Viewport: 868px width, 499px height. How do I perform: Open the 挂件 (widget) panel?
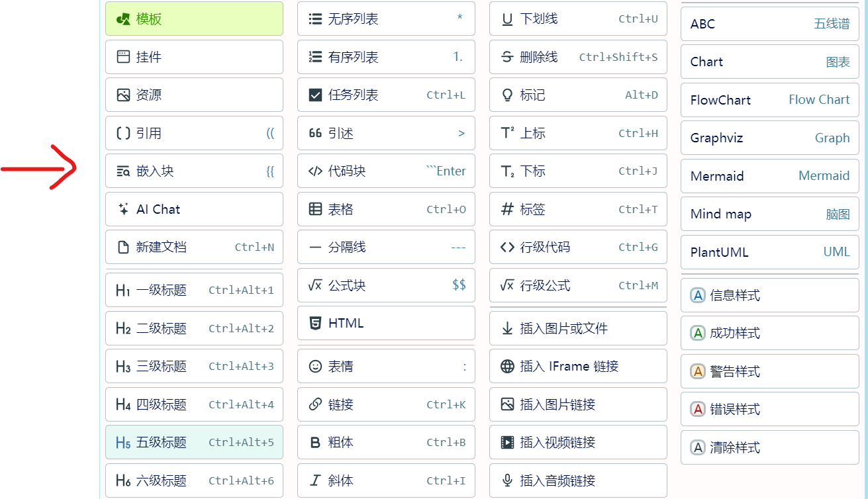point(194,57)
